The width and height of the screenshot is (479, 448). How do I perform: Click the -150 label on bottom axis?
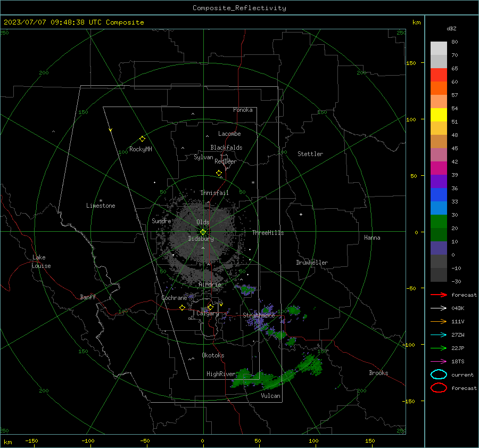pyautogui.click(x=31, y=441)
